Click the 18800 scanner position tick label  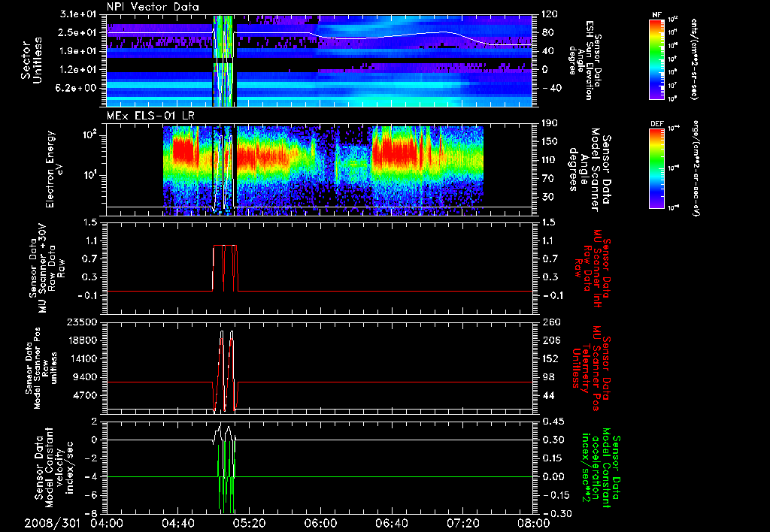coord(83,340)
